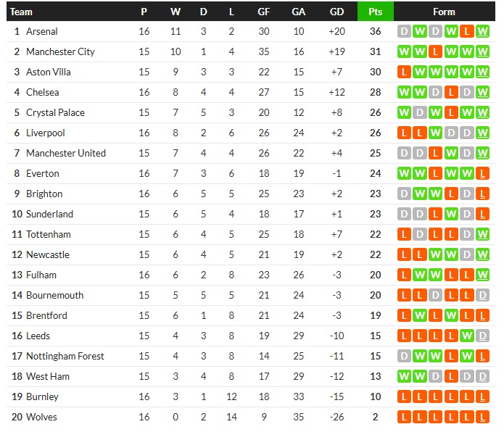Image resolution: width=504 pixels, height=432 pixels.
Task: Click the P (played) column header
Action: click(144, 12)
